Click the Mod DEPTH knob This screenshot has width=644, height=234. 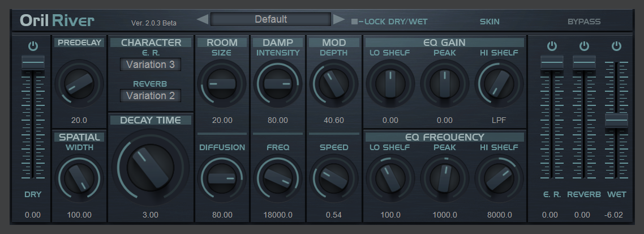333,84
